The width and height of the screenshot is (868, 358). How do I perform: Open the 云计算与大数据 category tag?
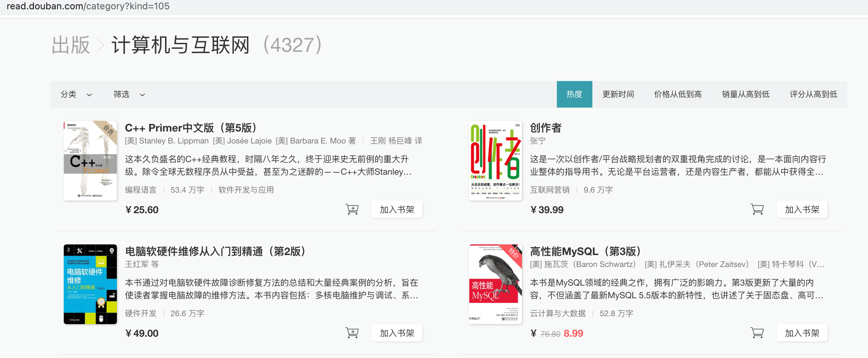[558, 313]
